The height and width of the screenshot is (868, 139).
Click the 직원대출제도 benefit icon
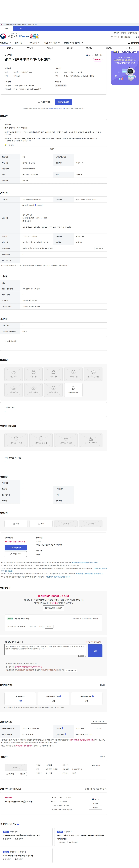[33, 390]
